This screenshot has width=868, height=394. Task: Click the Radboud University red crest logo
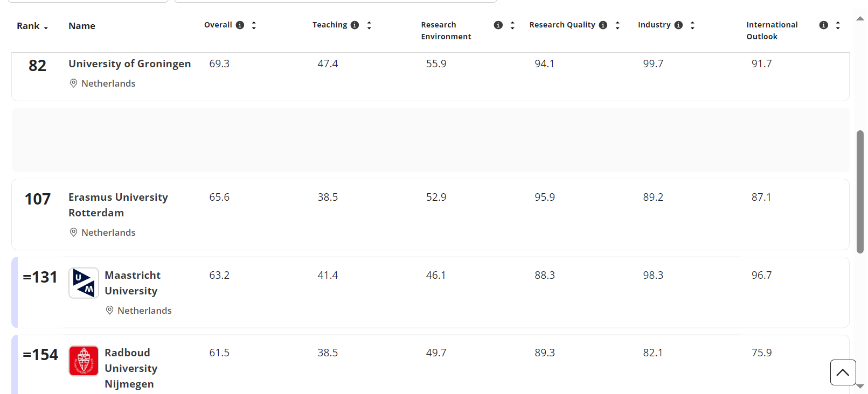pos(84,361)
